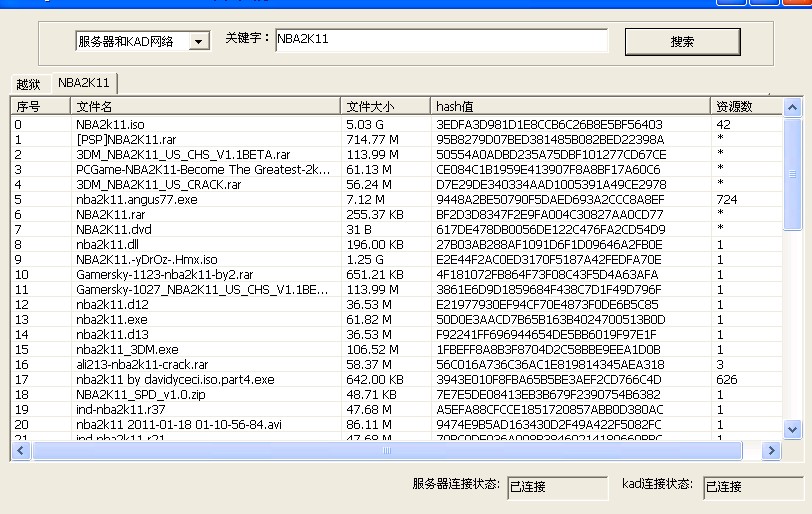Click the vertical scrollbar up arrow
The image size is (812, 514).
tap(792, 108)
